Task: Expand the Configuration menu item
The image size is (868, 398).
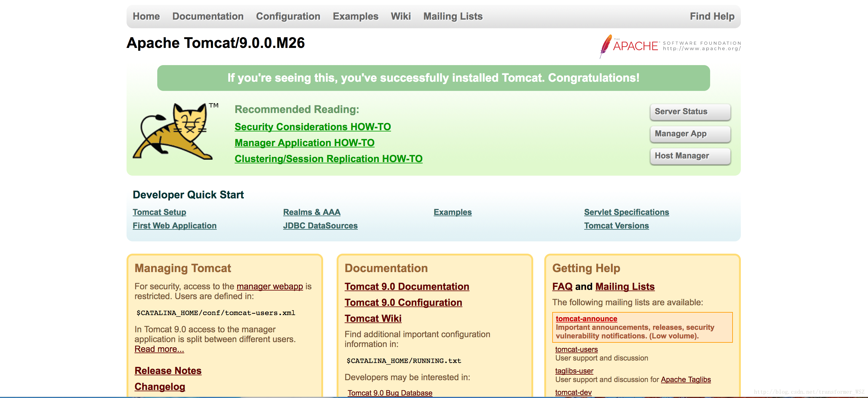Action: coord(287,15)
